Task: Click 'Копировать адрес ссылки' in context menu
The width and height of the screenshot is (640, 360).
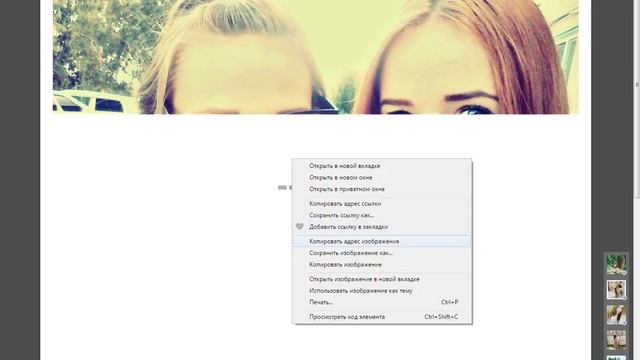Action: [x=382, y=203]
